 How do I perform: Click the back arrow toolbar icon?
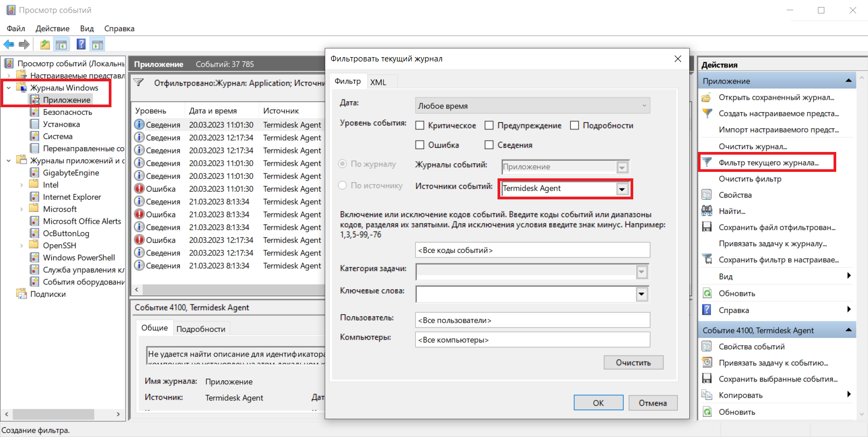(x=9, y=45)
